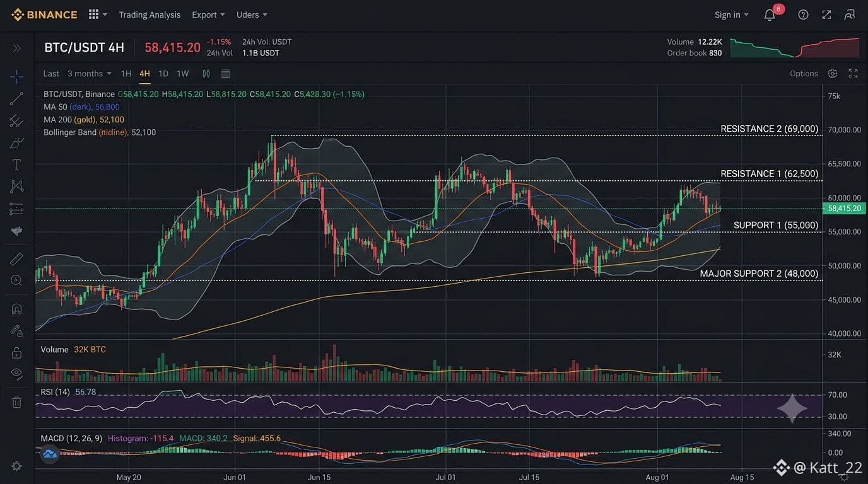868x484 pixels.
Task: Toggle lock all drawings padlock
Action: tap(16, 352)
